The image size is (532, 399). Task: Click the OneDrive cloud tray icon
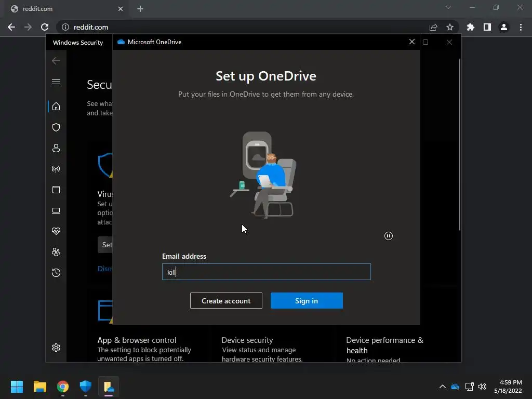[455, 387]
